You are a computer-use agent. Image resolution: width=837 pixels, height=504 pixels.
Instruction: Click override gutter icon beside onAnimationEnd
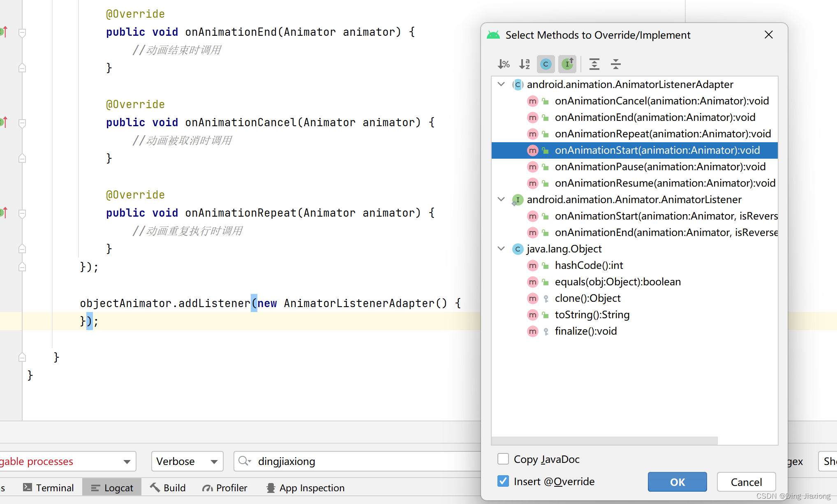pos(4,32)
